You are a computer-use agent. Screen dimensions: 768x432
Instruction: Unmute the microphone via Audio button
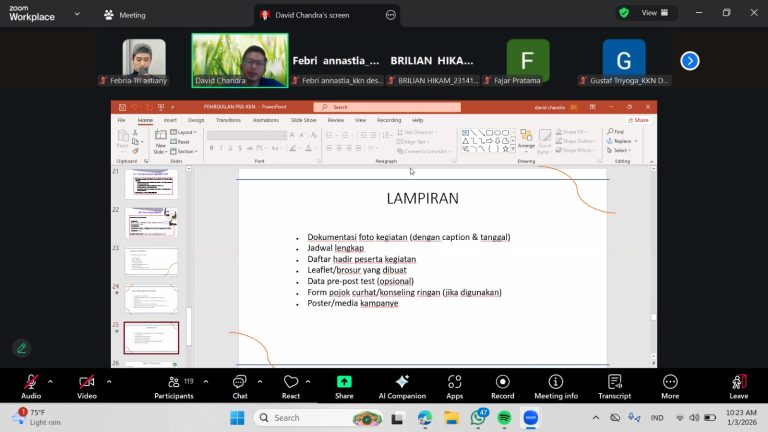point(31,386)
